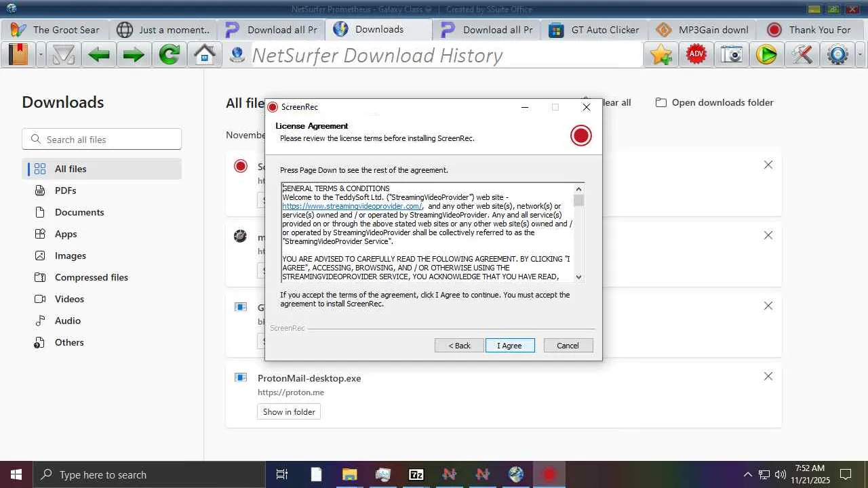Image resolution: width=868 pixels, height=488 pixels.
Task: Open browser settings with the blue gear icon
Action: 838,54
